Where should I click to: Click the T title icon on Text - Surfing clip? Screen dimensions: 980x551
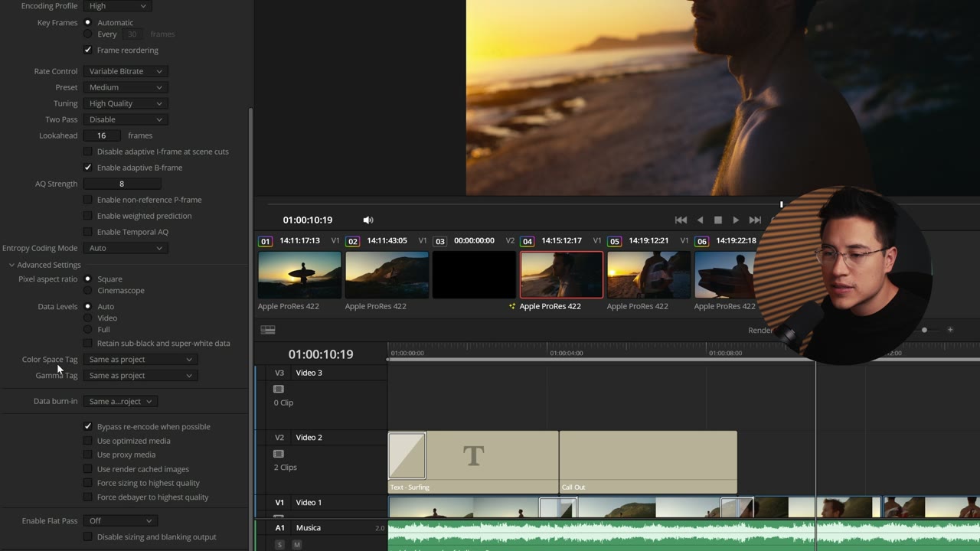click(474, 456)
